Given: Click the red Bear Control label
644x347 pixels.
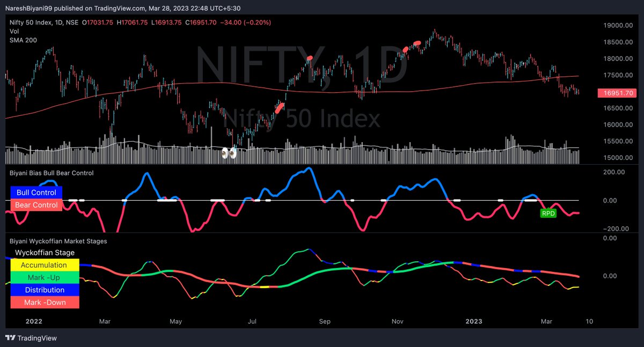Looking at the screenshot, I should point(36,205).
